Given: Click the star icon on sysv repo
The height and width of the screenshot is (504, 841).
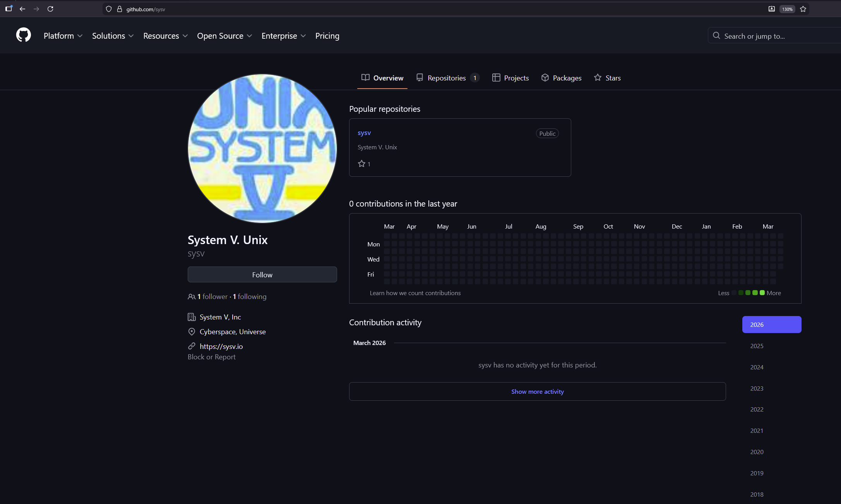Looking at the screenshot, I should (361, 164).
